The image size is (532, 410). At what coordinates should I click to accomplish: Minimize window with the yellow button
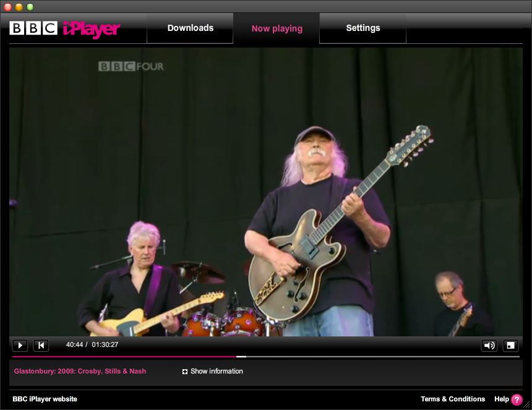click(19, 7)
